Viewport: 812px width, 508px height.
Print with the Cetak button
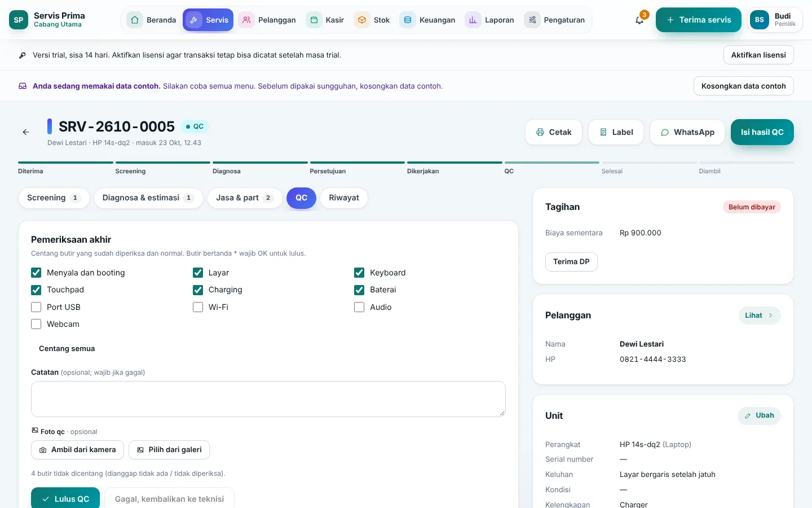coord(554,132)
